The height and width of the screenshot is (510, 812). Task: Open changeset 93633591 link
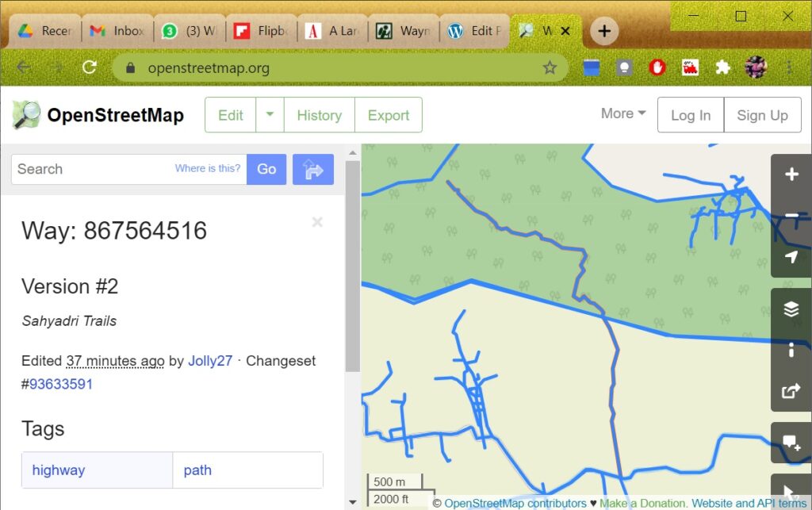coord(60,384)
